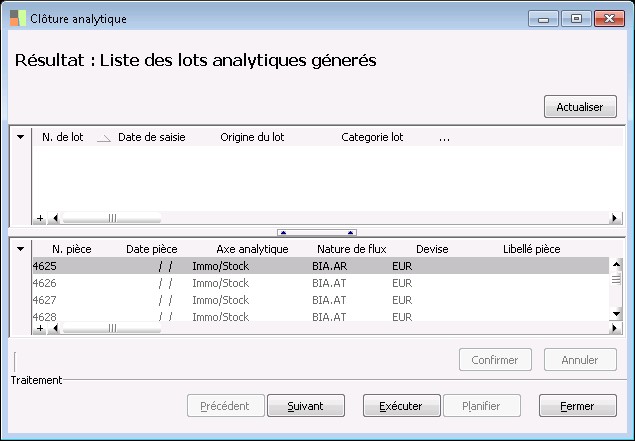The width and height of the screenshot is (635, 441).
Task: Select row with pièce 4625
Action: (321, 266)
